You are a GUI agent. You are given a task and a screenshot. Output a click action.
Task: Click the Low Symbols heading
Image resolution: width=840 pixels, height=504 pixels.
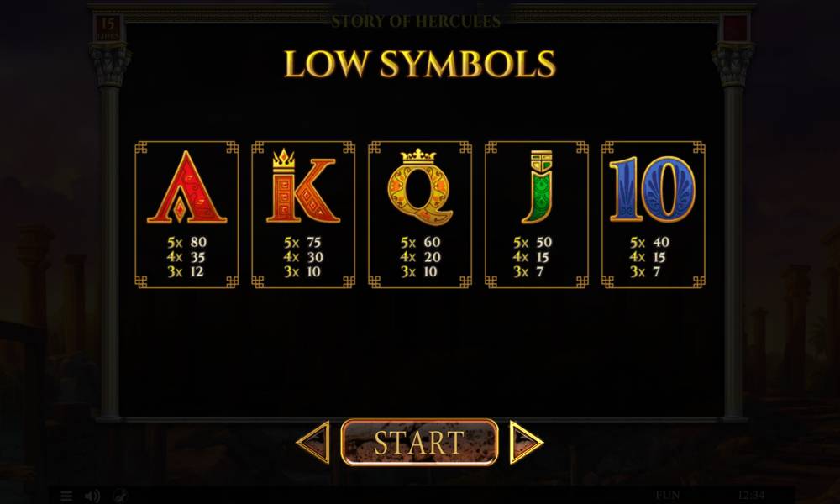420,64
